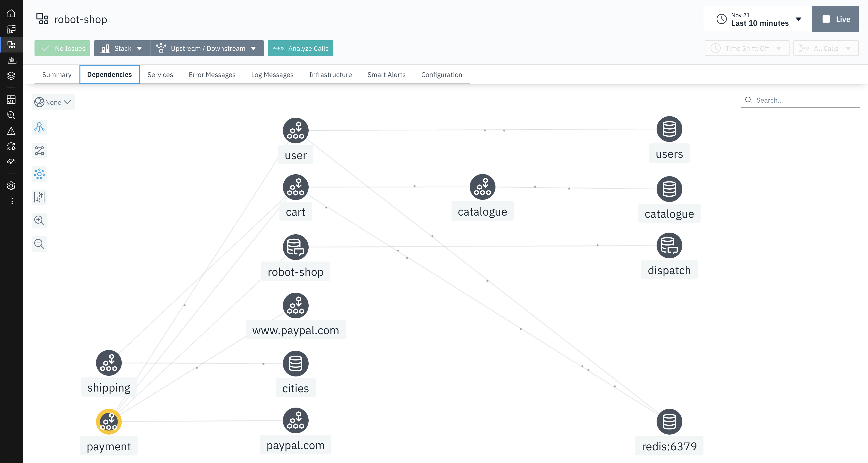868x463 pixels.
Task: Open the Time Shift: Off dropdown
Action: tap(747, 48)
